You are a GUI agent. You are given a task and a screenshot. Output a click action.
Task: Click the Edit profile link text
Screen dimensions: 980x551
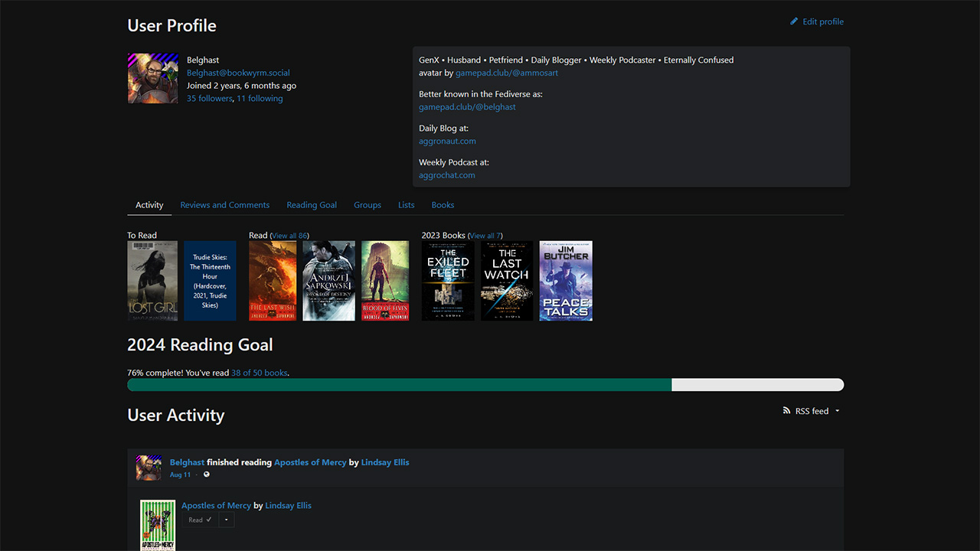pos(823,21)
